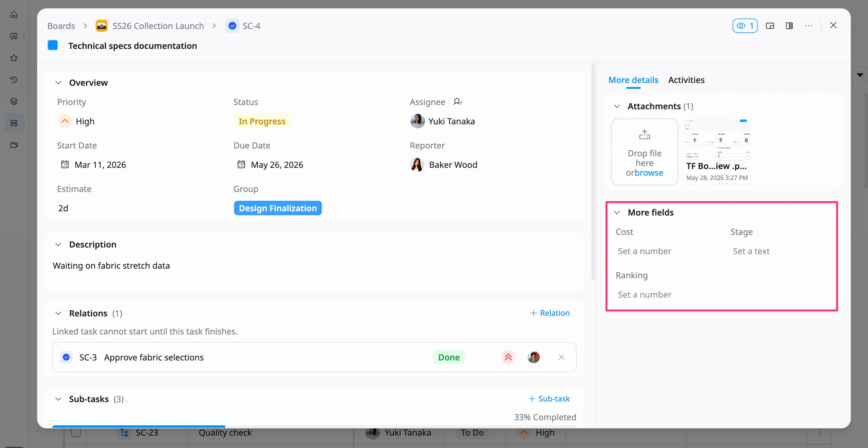Viewport: 868px width, 448px height.
Task: Open SS26 Collection Launch breadcrumb
Action: pos(158,26)
